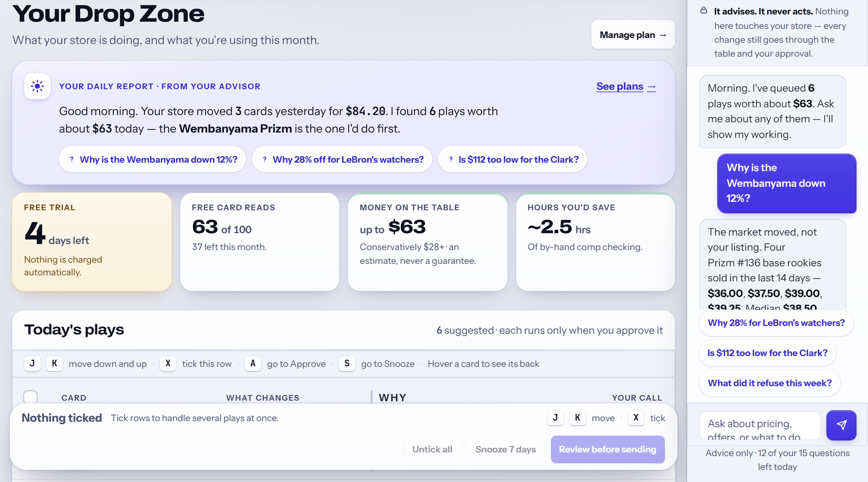Click the Hours You'd Save card

point(596,242)
